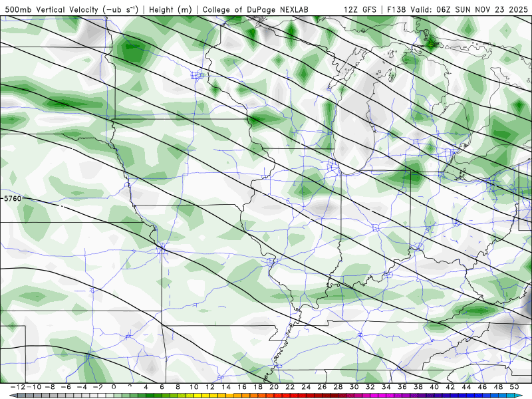Click the "12Z GFS" model run label
532x399 pixels.
pyautogui.click(x=360, y=9)
